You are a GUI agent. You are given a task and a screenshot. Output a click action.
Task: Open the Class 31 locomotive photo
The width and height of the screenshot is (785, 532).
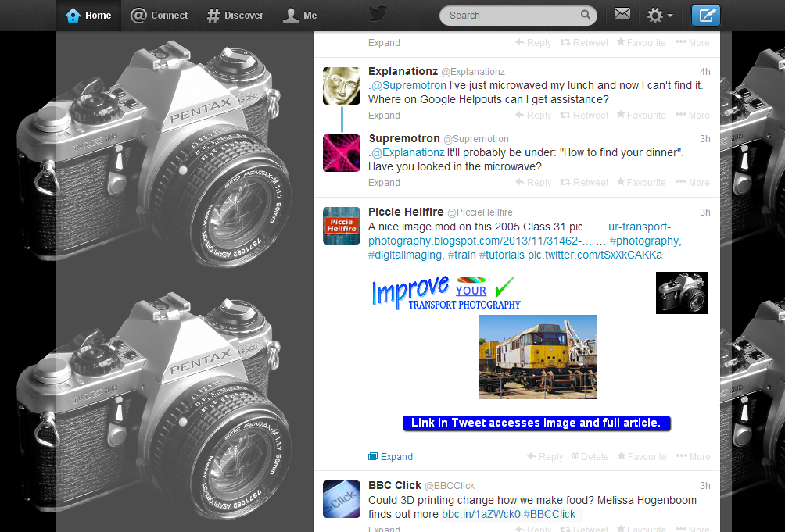pos(538,357)
